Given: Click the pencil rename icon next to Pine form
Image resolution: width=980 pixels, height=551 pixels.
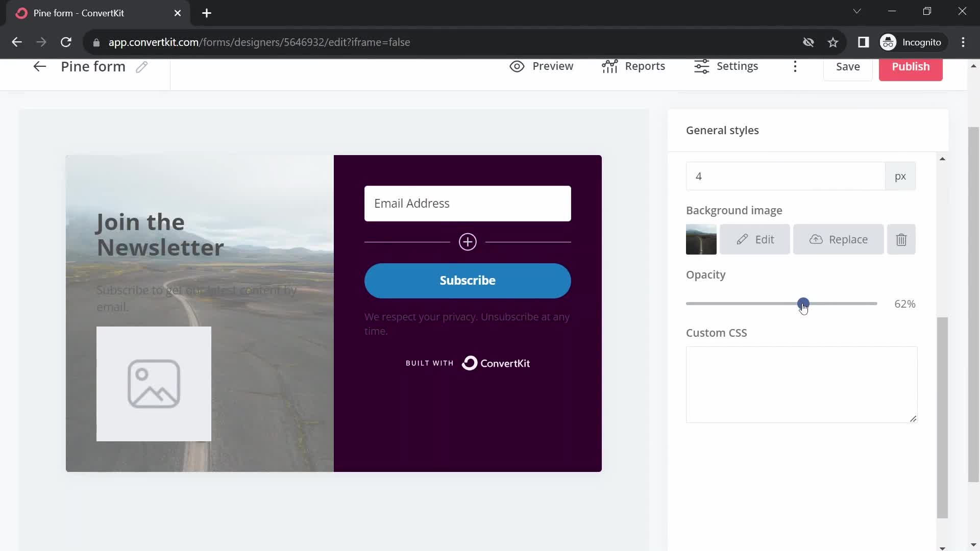Looking at the screenshot, I should (141, 66).
